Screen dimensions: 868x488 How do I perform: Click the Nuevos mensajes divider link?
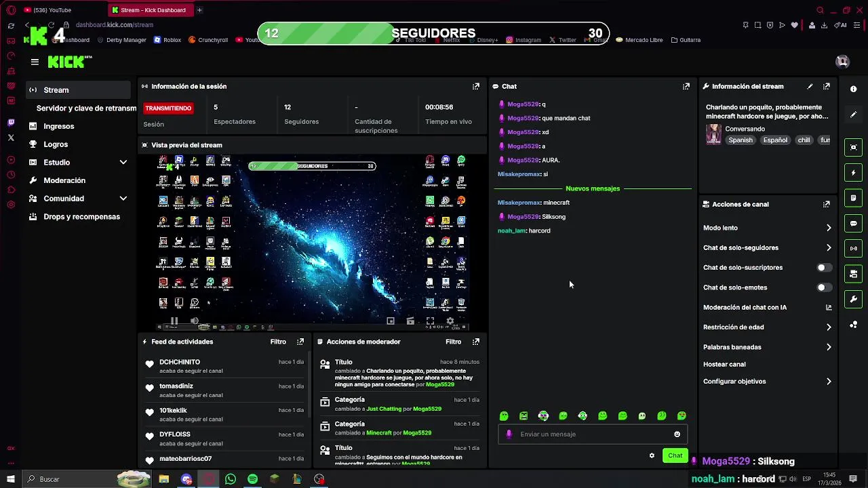click(x=593, y=188)
